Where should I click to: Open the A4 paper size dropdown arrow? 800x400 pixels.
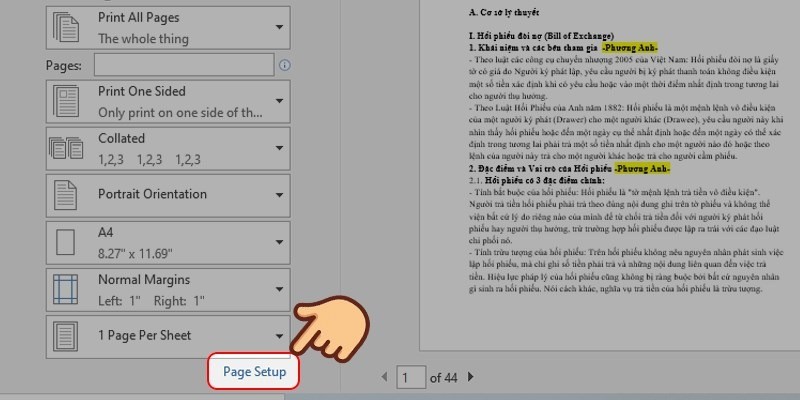click(x=279, y=242)
